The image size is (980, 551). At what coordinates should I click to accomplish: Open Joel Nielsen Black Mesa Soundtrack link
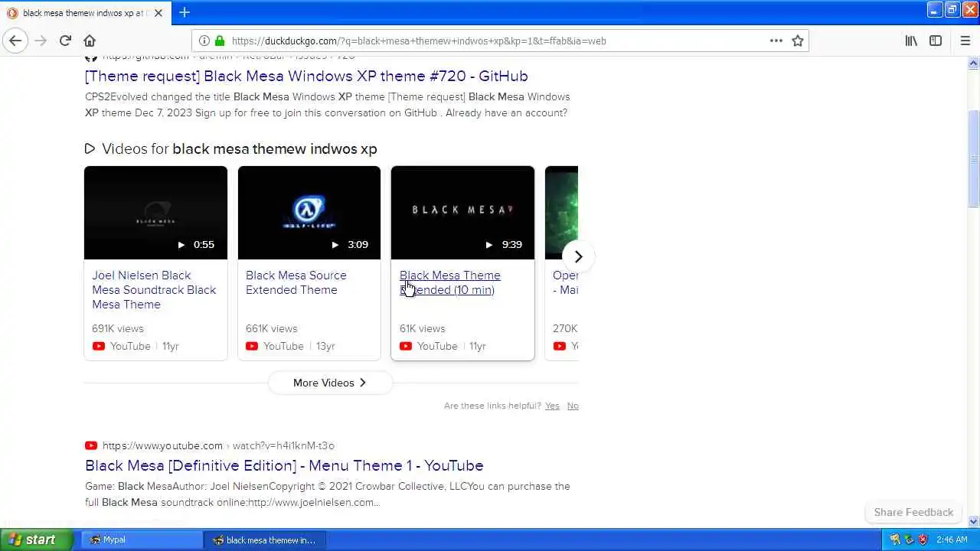(154, 290)
